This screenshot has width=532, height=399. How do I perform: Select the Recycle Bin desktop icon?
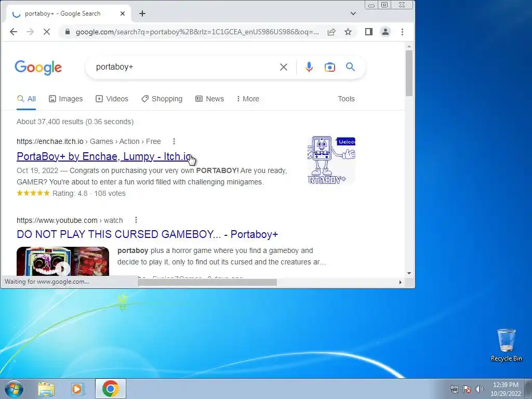tap(506, 345)
